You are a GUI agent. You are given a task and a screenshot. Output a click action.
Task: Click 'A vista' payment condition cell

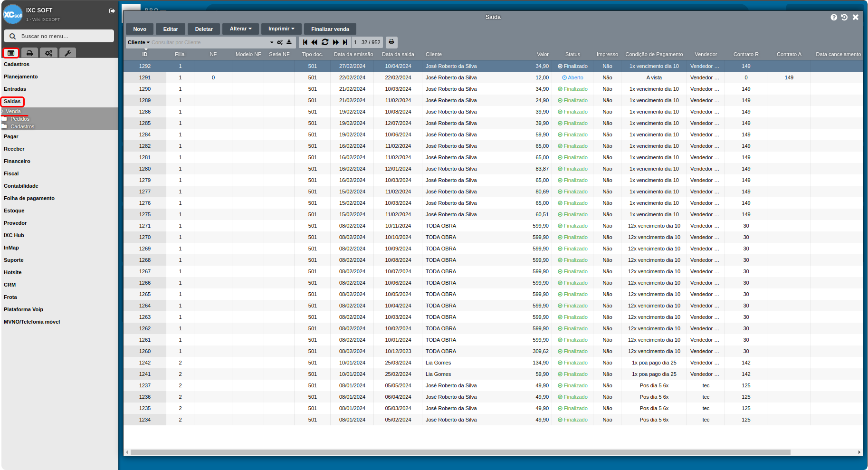(654, 77)
